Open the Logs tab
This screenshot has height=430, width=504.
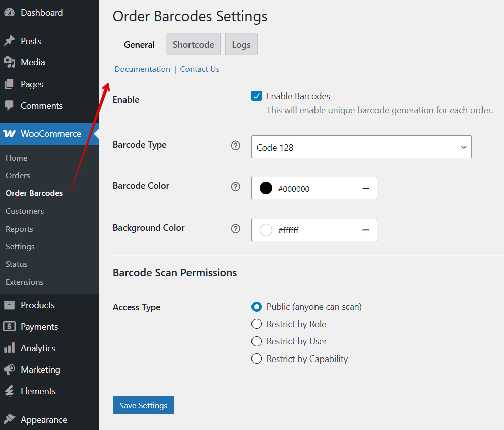[x=241, y=44]
